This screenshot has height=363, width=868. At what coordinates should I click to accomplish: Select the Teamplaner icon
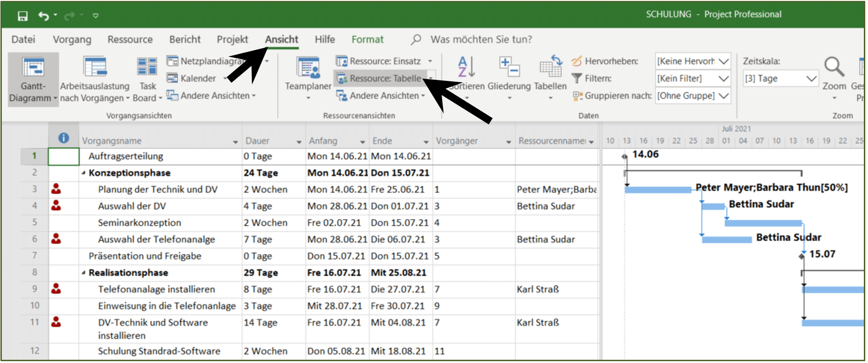[x=308, y=68]
